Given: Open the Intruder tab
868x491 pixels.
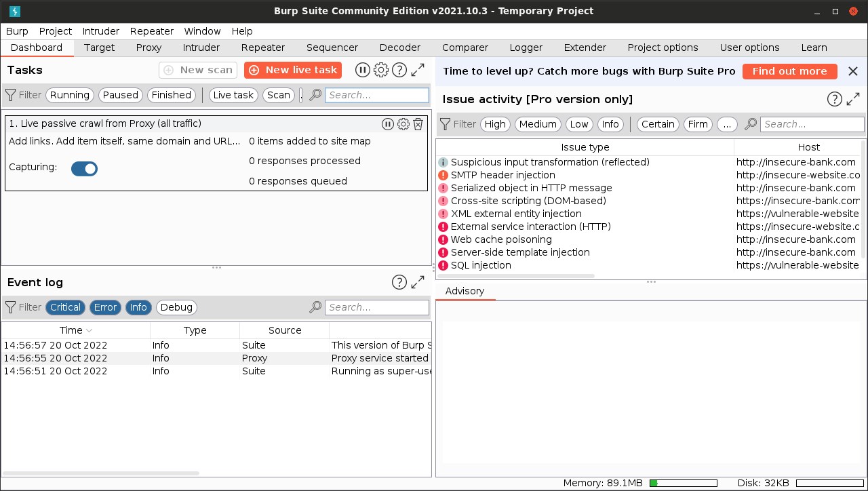Looking at the screenshot, I should coord(201,47).
